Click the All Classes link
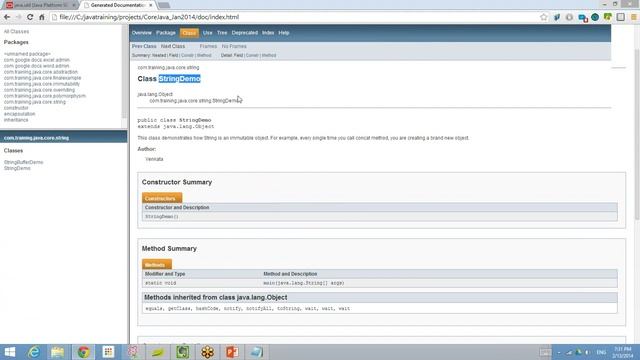Viewport: 640px width, 360px height. point(16,31)
